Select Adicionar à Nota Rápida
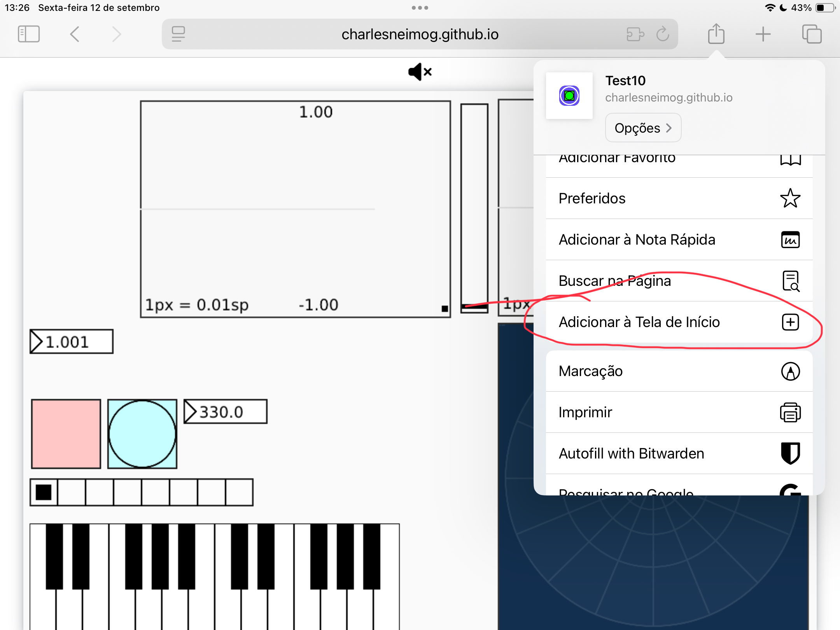Viewport: 840px width, 630px height. [x=679, y=240]
